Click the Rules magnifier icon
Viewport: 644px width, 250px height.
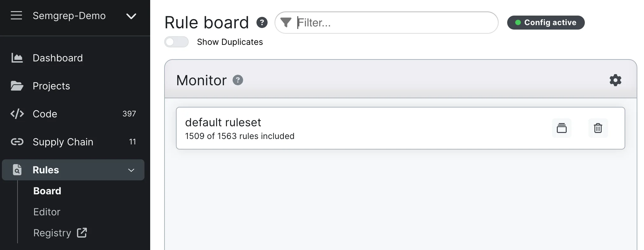(x=17, y=170)
